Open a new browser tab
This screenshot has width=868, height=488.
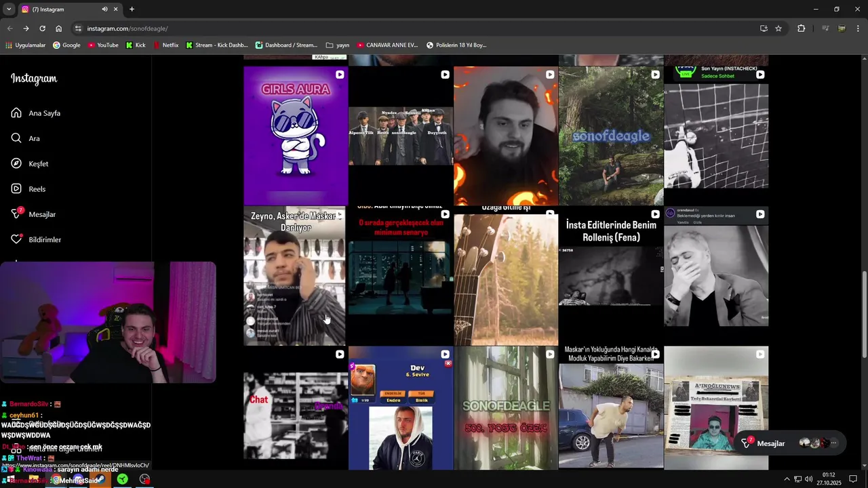pyautogui.click(x=132, y=9)
